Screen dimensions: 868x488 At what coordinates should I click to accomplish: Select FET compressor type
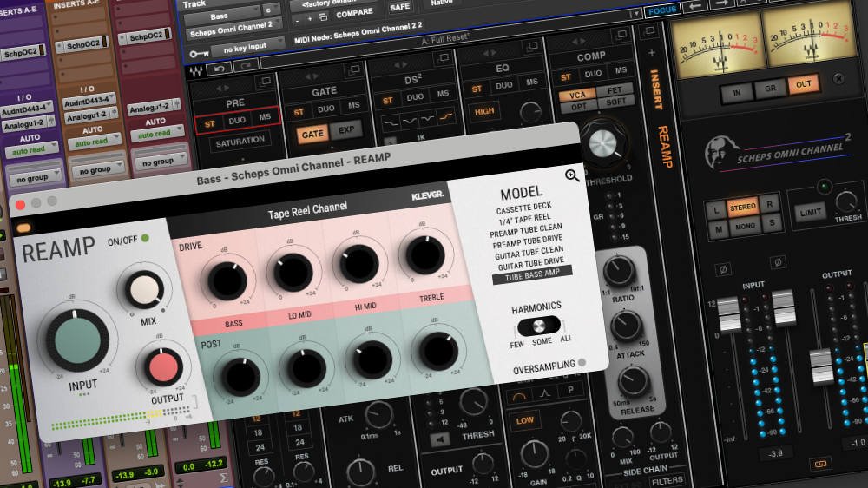click(615, 89)
